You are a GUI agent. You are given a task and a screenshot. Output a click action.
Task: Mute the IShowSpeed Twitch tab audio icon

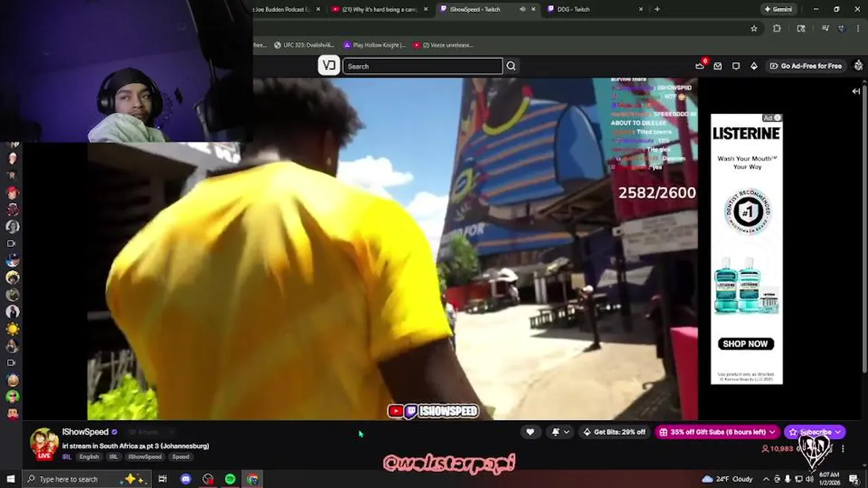point(522,9)
